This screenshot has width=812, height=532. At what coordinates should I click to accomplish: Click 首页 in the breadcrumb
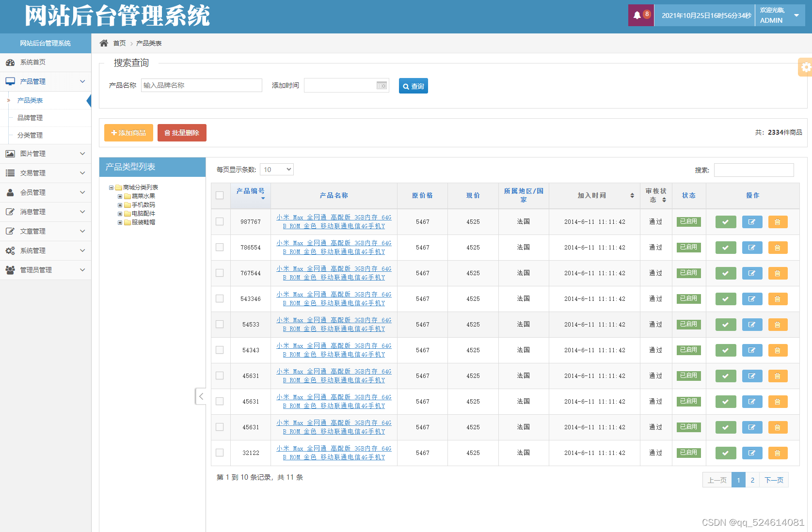tap(119, 43)
